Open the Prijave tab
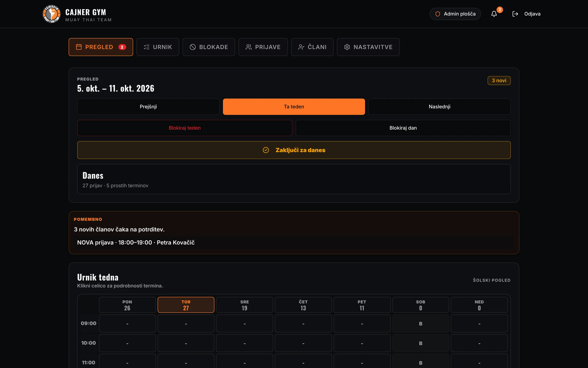 point(263,47)
